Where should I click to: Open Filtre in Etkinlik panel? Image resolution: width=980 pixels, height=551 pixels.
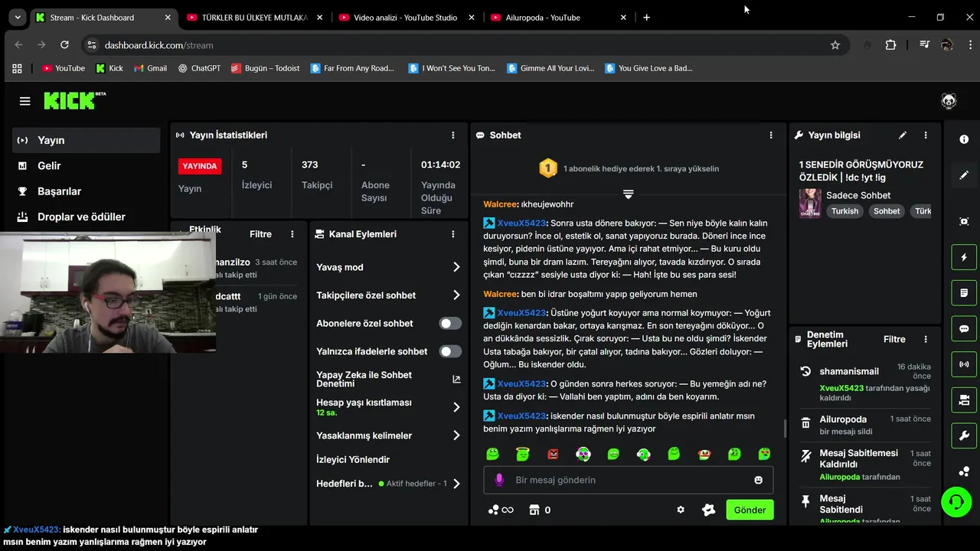[260, 234]
